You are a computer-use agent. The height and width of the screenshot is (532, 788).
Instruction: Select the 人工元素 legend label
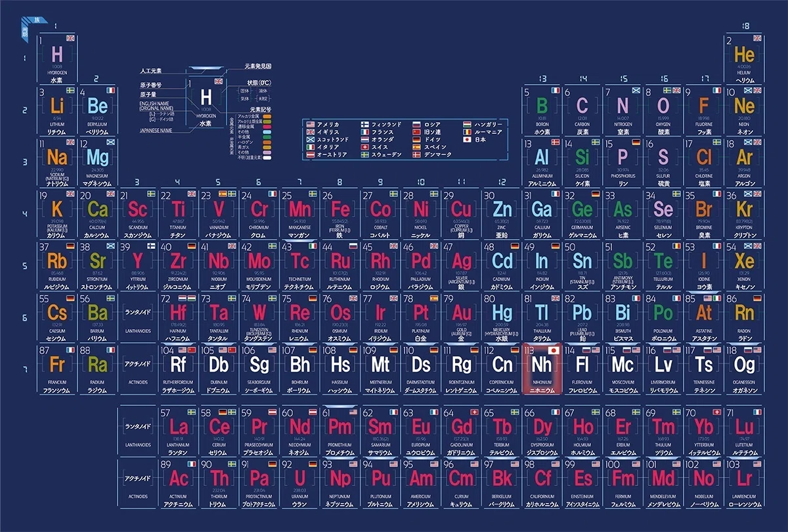[x=150, y=70]
